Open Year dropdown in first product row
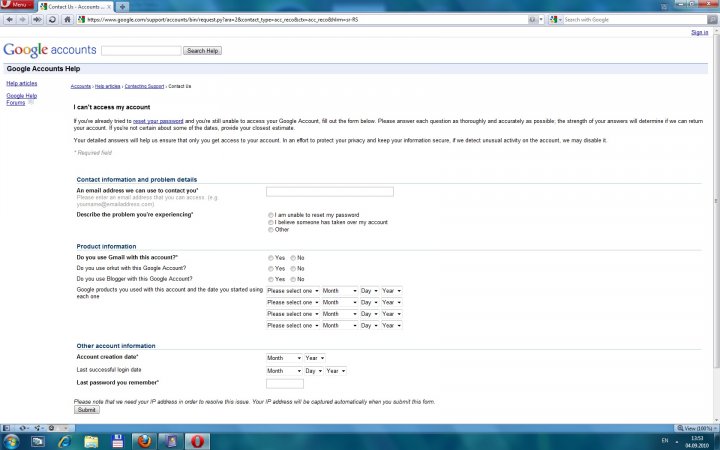The image size is (720, 450). pos(392,291)
